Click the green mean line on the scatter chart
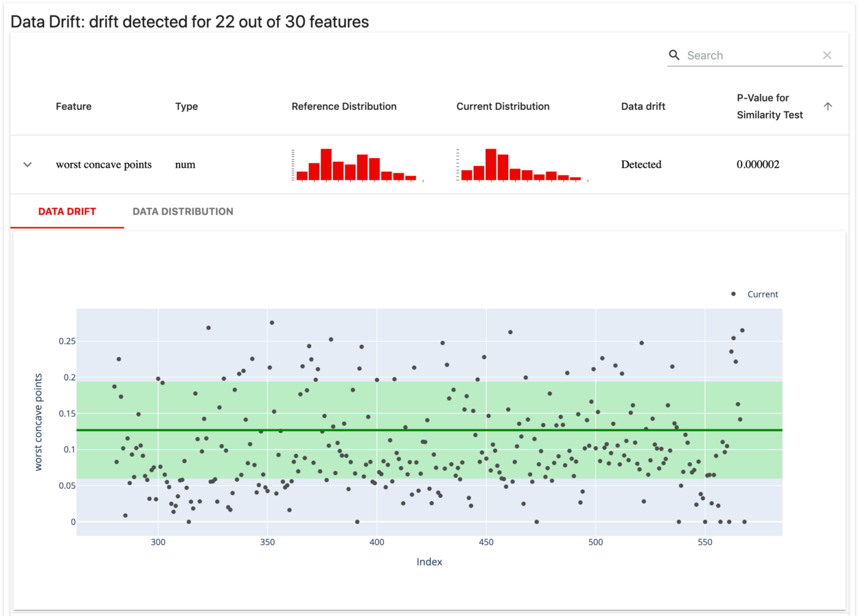The image size is (858, 616). (x=429, y=430)
